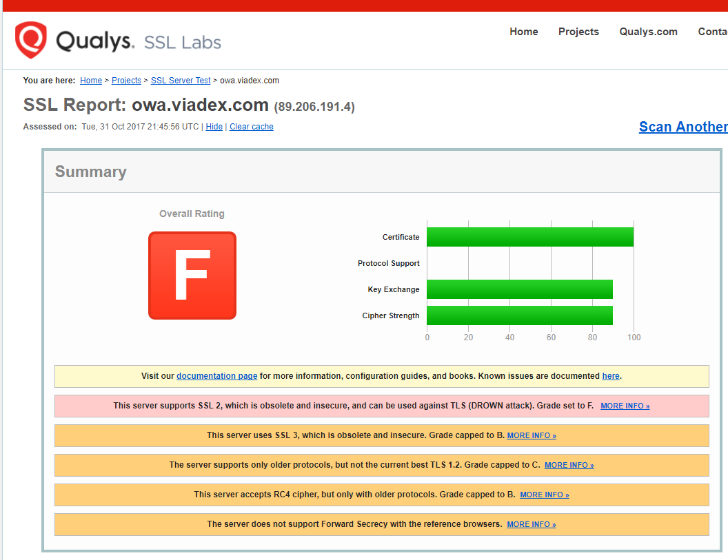Click the 'Grade capped to C' warning text
728x560 pixels.
[502, 465]
